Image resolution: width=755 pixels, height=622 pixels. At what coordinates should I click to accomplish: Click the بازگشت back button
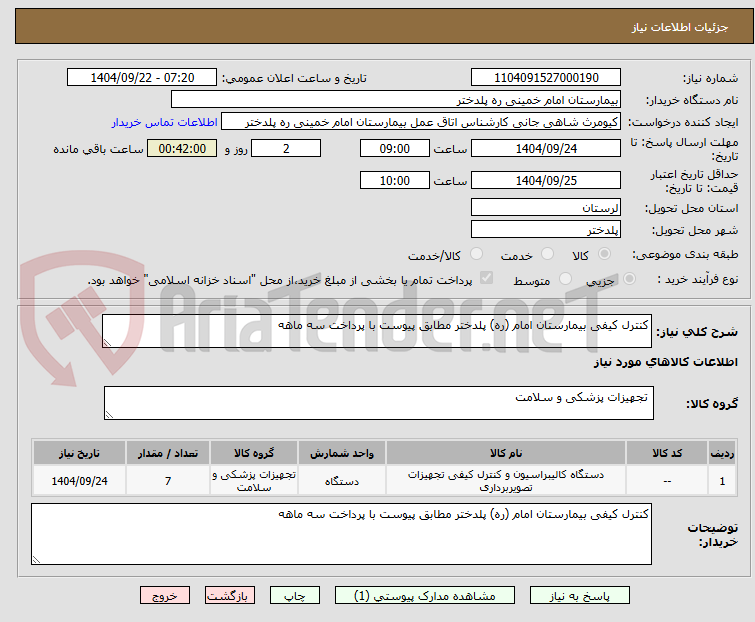click(230, 596)
